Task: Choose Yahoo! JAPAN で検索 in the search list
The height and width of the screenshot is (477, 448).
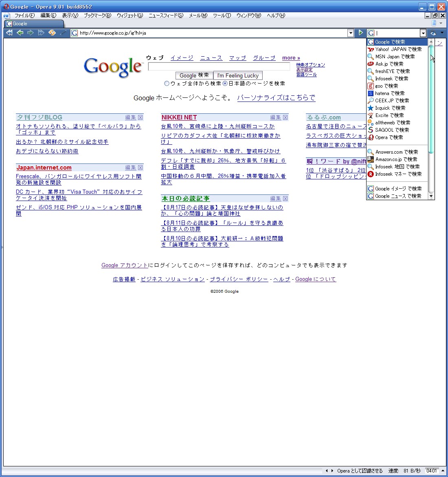Action: (x=397, y=49)
